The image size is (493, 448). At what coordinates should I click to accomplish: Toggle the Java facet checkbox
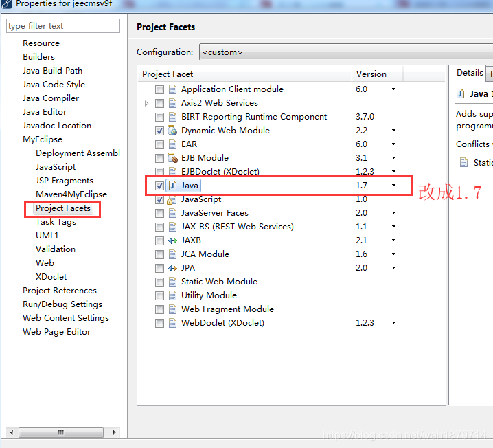159,186
